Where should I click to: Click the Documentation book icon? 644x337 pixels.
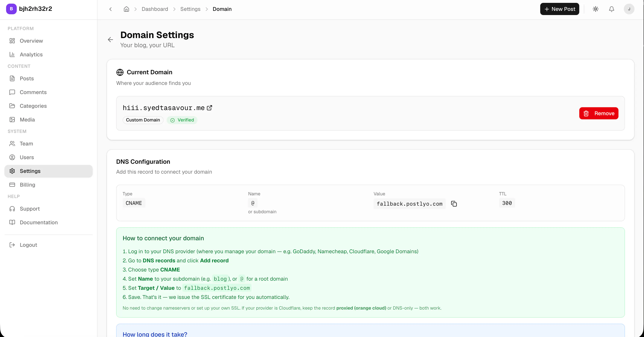click(x=12, y=223)
